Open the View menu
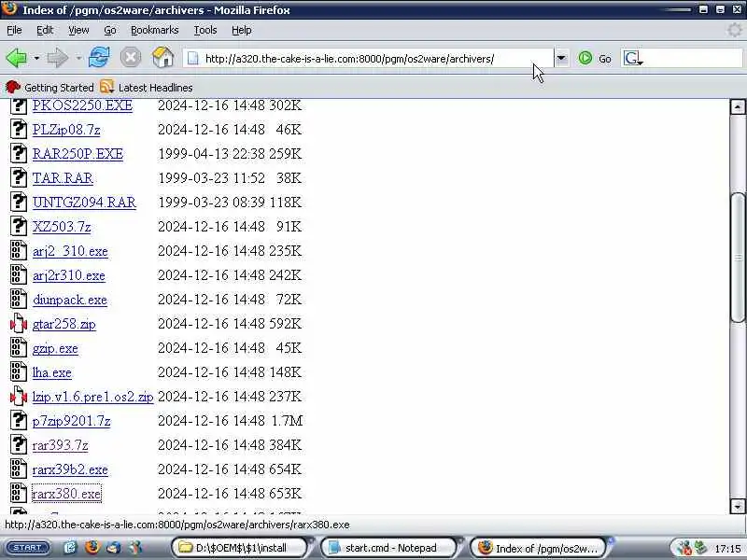 [78, 30]
